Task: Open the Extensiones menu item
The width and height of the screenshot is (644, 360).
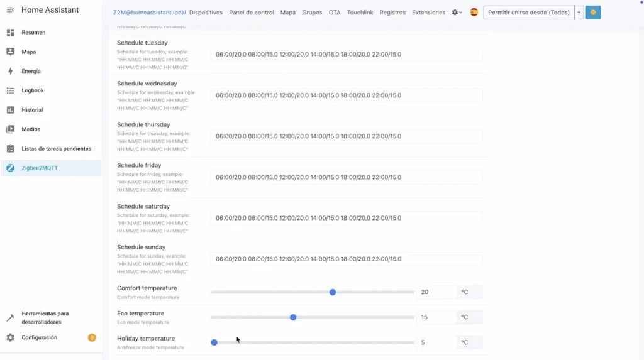Action: coord(428,13)
